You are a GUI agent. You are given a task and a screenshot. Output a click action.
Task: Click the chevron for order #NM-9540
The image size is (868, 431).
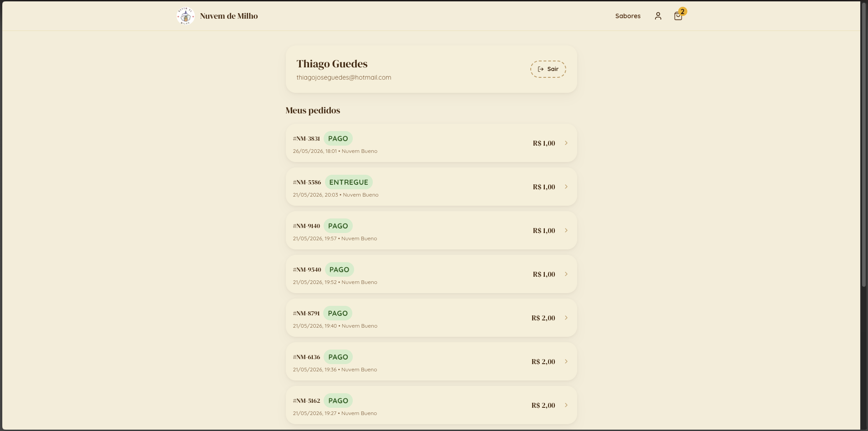(566, 274)
